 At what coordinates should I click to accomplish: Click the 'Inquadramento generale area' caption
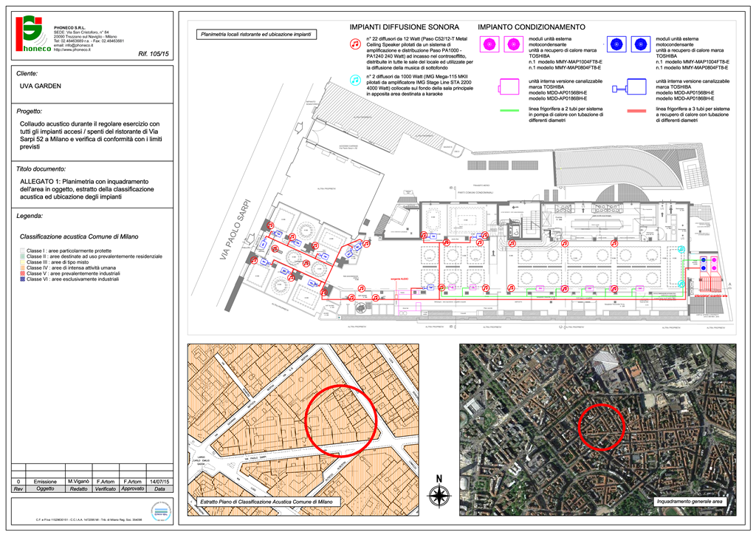690,502
